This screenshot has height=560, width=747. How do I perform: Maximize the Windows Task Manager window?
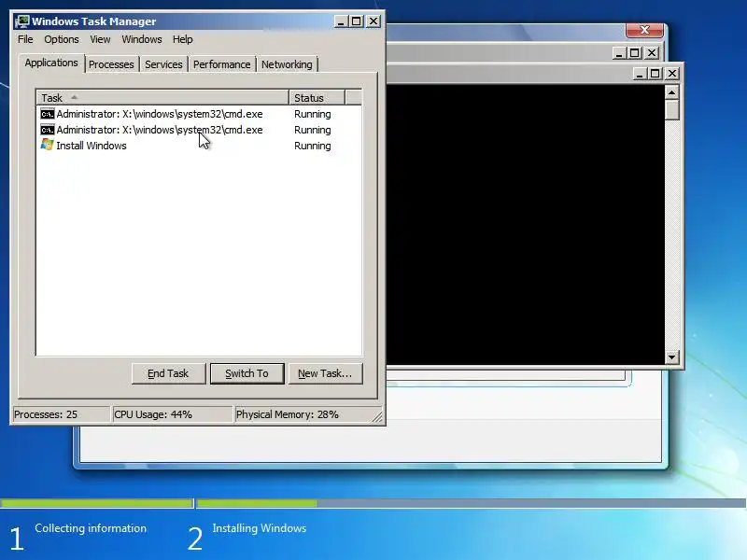point(357,21)
